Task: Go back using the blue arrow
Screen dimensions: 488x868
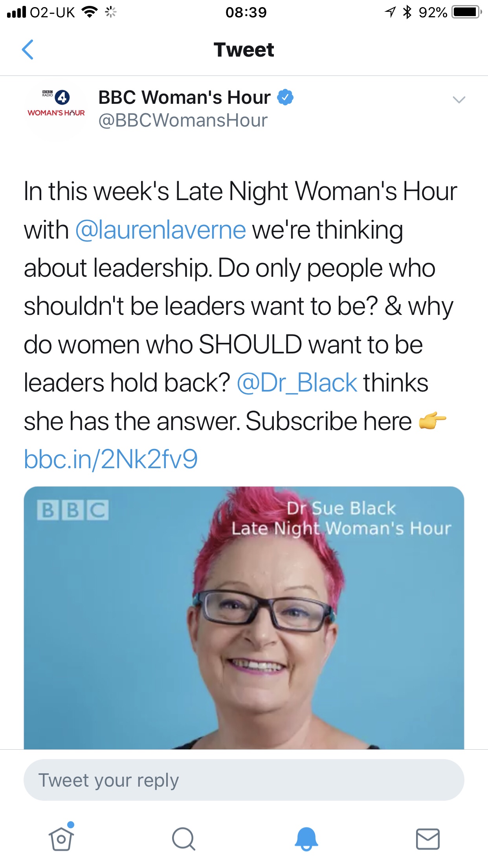Action: click(28, 50)
